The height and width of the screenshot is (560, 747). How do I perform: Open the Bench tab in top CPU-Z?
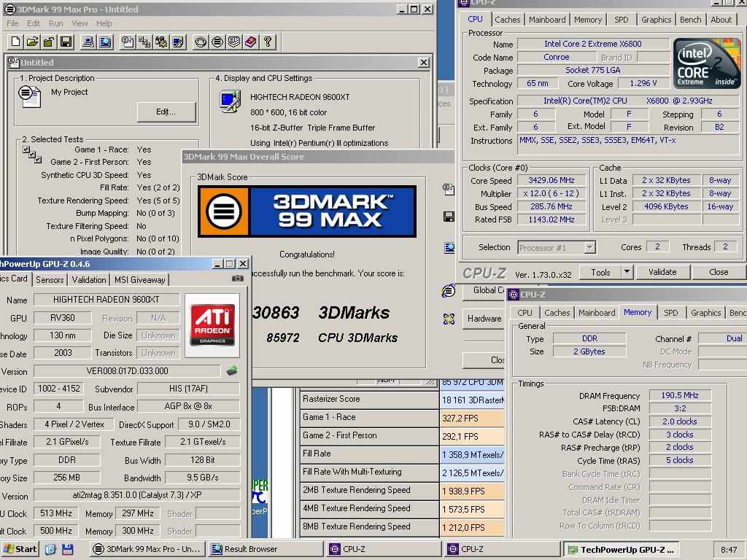coord(690,20)
